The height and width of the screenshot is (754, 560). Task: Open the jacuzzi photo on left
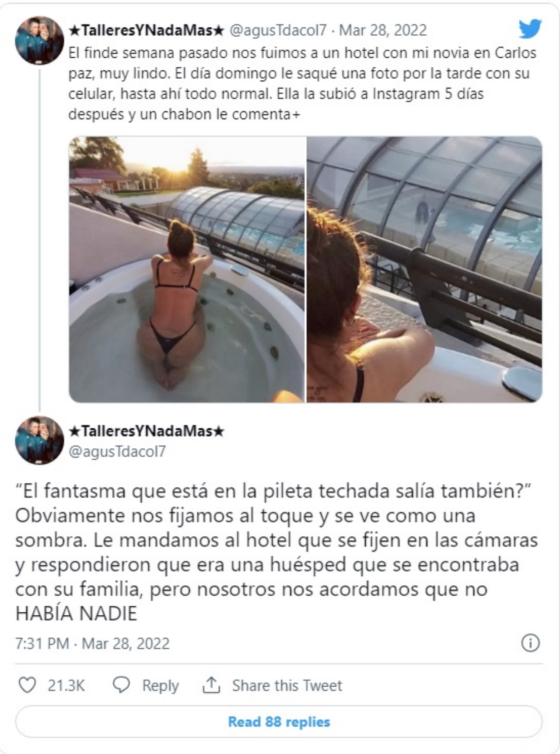click(x=187, y=269)
